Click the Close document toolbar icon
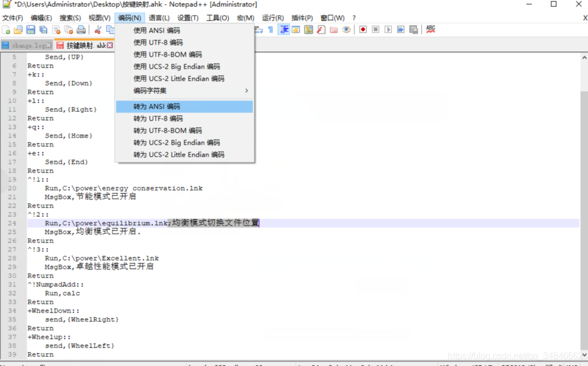 tap(56, 29)
